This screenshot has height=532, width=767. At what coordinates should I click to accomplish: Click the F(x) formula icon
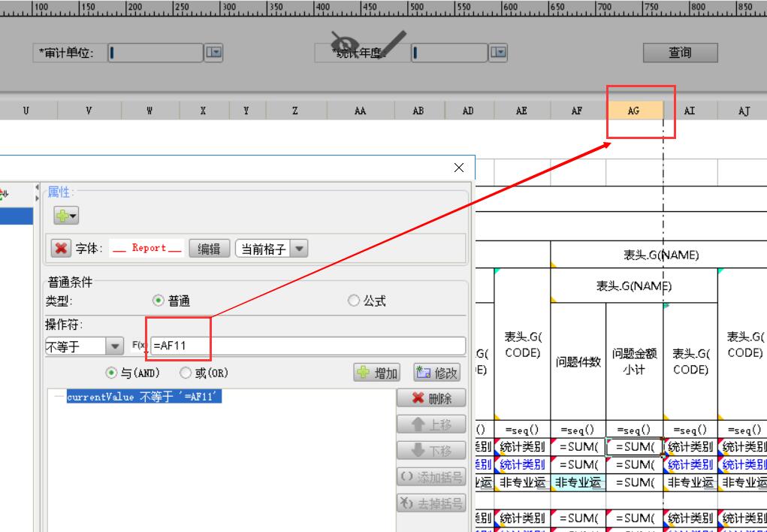tap(139, 346)
